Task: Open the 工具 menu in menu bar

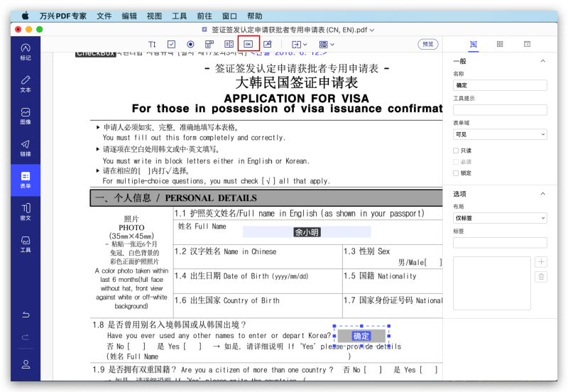Action: pyautogui.click(x=180, y=16)
